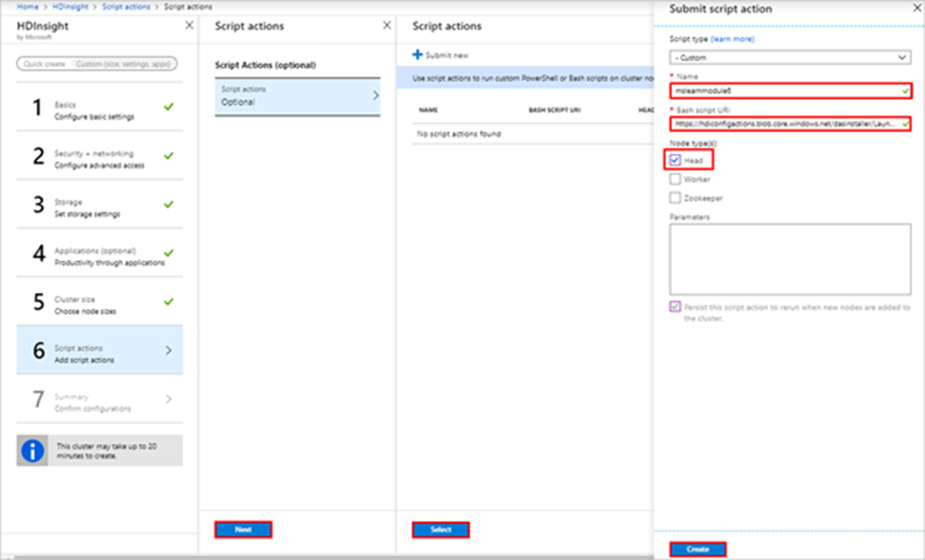
Task: Click green checkmark beside Basics step
Action: [x=168, y=107]
